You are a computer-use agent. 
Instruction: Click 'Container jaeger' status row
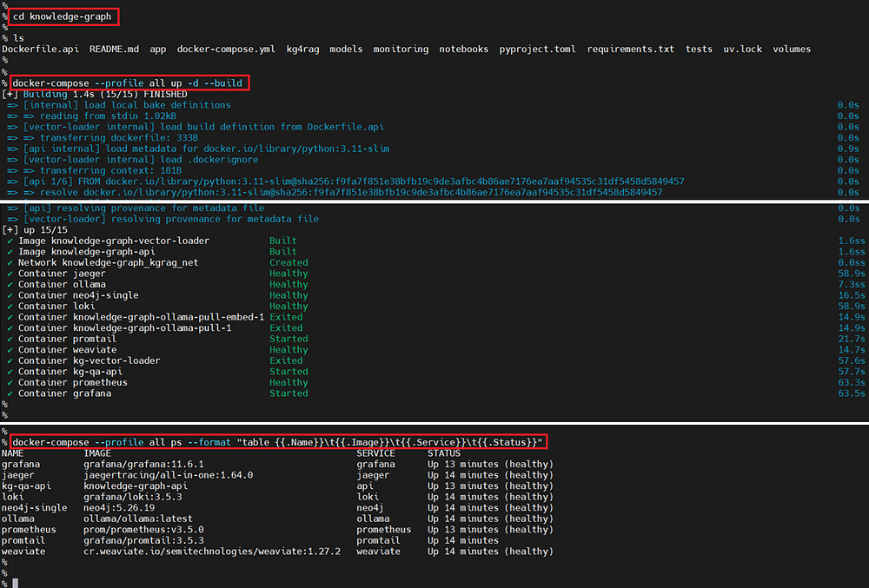coord(435,274)
